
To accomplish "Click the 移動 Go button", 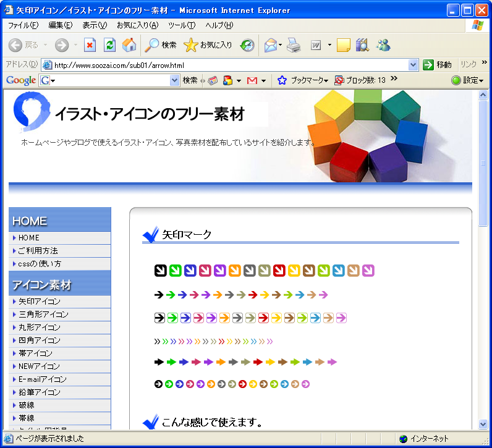I will (438, 65).
